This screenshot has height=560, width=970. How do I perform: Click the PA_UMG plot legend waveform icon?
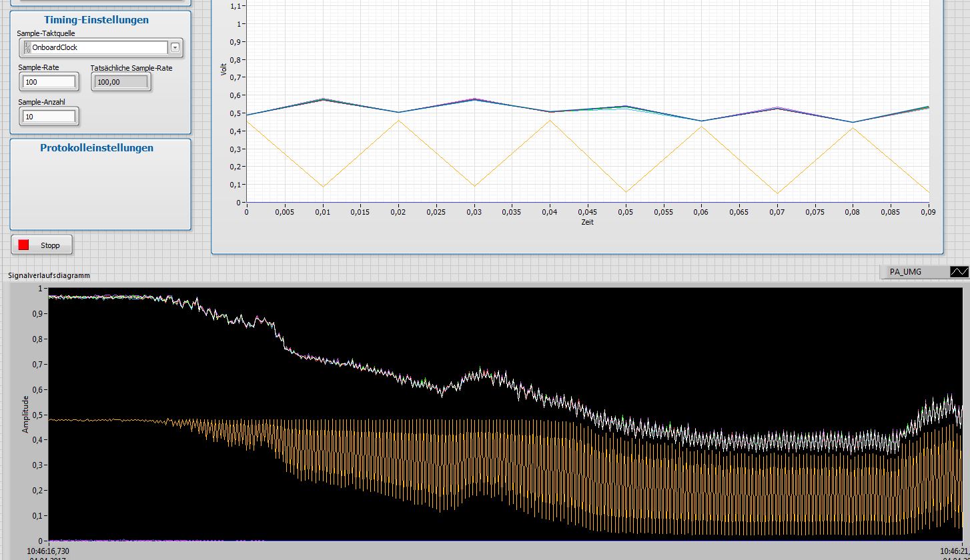[959, 272]
